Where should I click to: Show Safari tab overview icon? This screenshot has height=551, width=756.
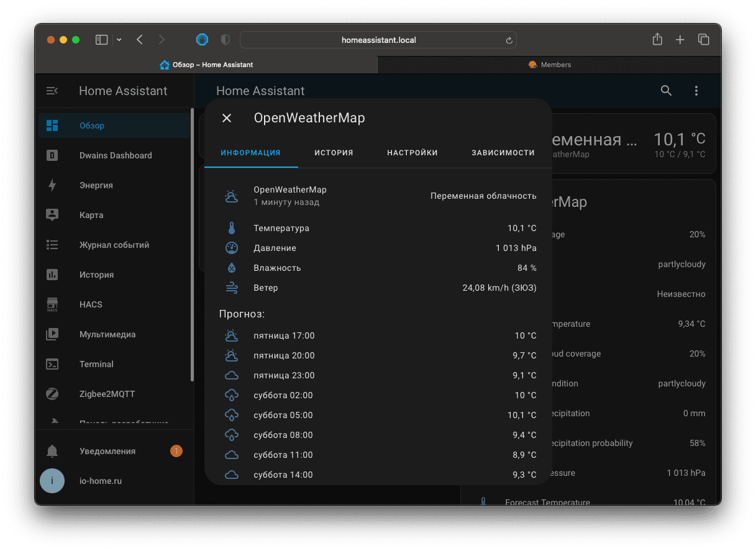[x=704, y=40]
